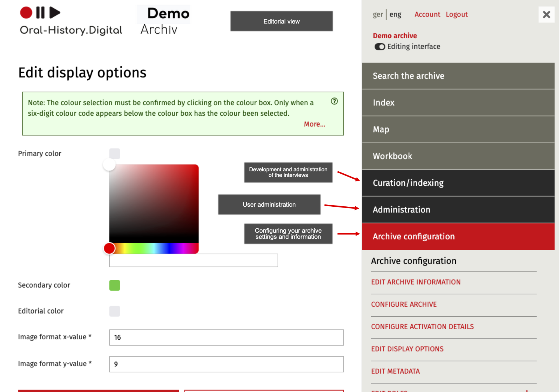Screen dimensions: 560x392
Task: Open the Account link
Action: click(427, 15)
